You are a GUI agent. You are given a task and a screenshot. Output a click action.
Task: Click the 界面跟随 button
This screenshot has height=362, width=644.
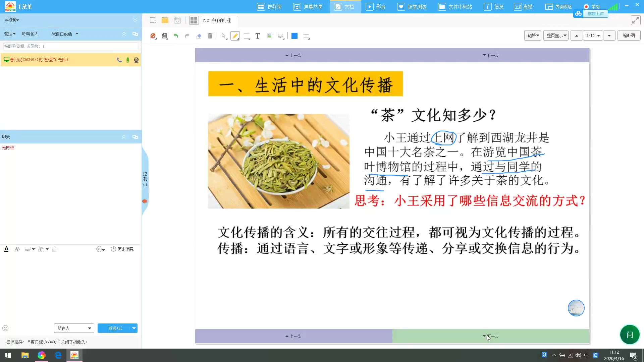pyautogui.click(x=558, y=7)
